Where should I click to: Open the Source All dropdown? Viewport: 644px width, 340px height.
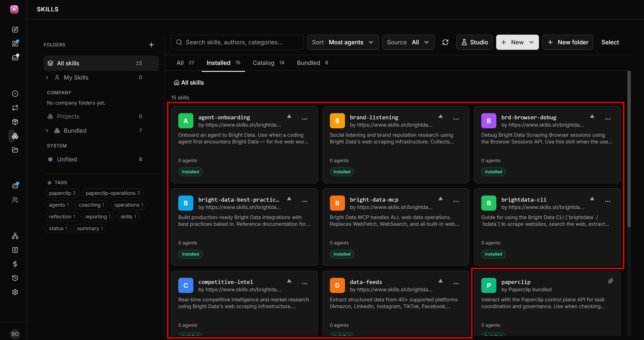pos(408,42)
